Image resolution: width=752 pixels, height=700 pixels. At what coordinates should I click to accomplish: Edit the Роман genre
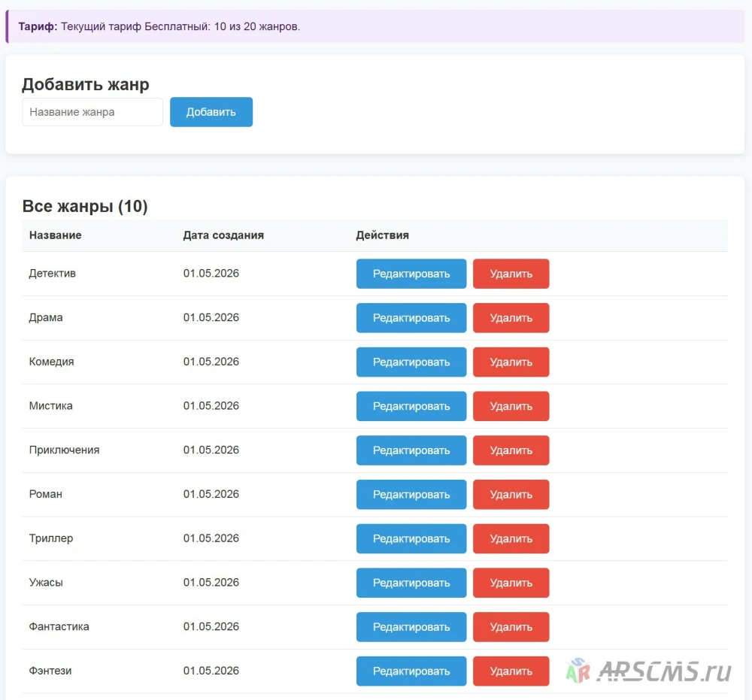pos(411,494)
